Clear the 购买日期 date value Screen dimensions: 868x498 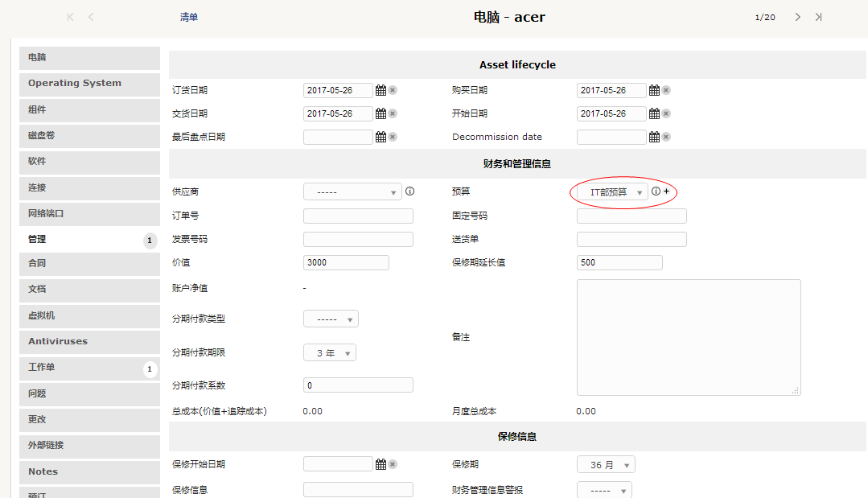pos(666,90)
